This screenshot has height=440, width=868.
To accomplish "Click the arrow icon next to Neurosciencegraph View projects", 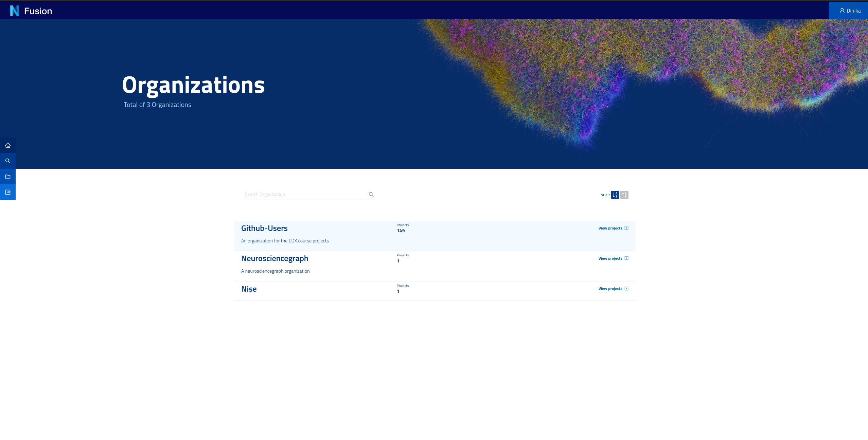I will (626, 258).
